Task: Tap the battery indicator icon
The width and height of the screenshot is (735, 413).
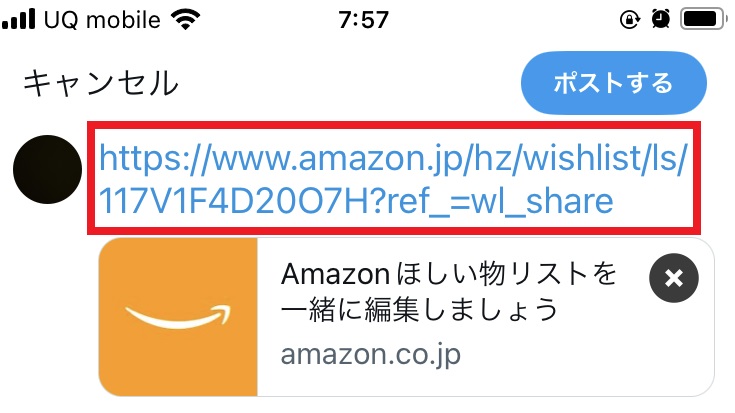Action: [x=704, y=19]
